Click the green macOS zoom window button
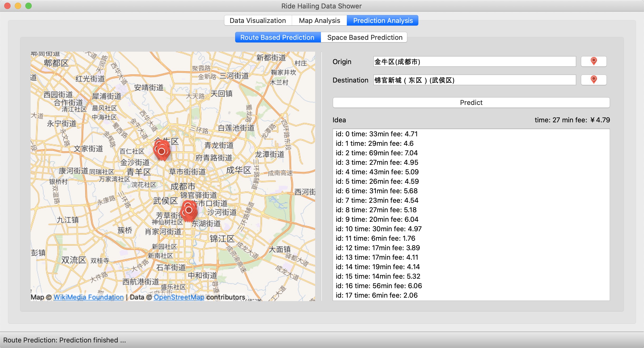Screen dimensions: 644x348 (x=29, y=6)
